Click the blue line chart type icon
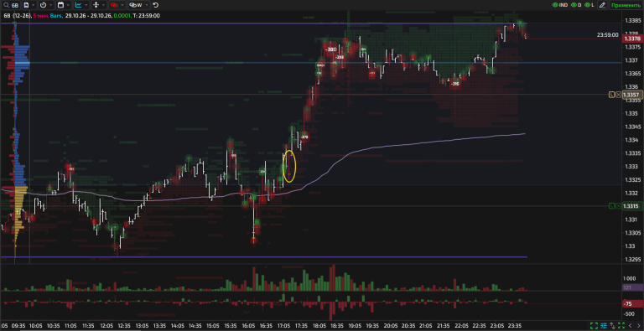644x331 pixels. click(78, 5)
